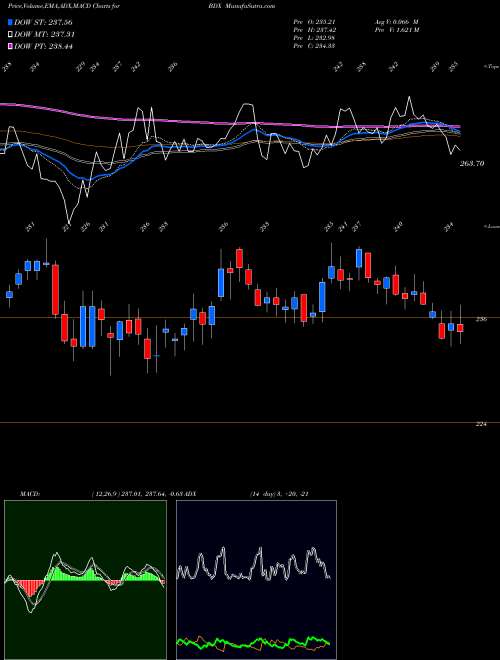
Task: Click the last red candlestick on the chart
Action: point(460,328)
